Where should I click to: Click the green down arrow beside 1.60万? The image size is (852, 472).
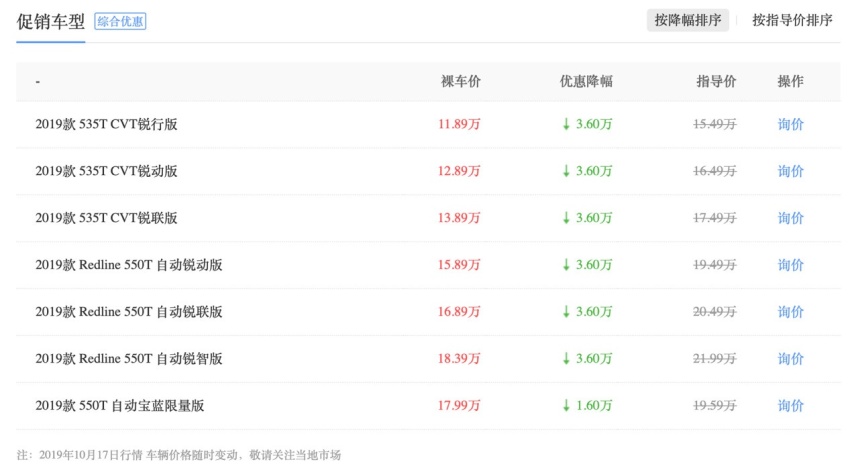coord(566,406)
